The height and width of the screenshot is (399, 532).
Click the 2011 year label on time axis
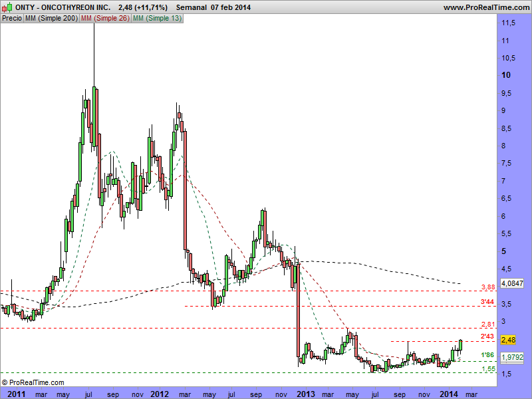click(x=16, y=394)
